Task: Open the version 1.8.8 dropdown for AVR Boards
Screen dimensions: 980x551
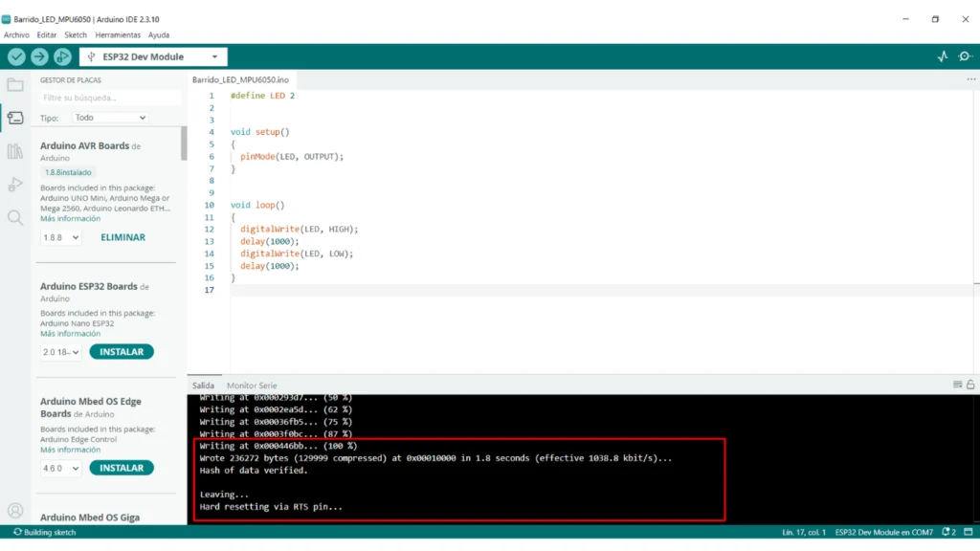Action: click(60, 237)
